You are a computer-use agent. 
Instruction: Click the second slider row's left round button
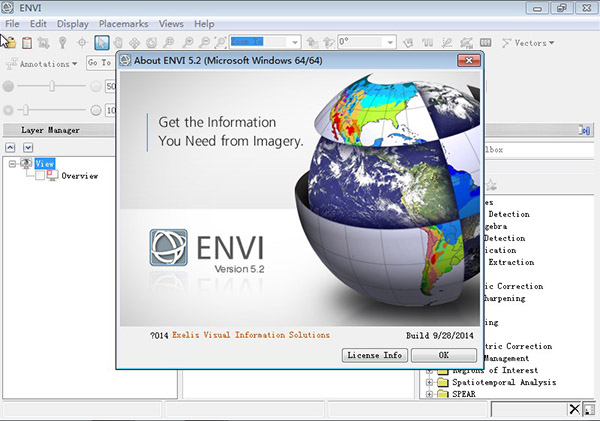[x=8, y=110]
